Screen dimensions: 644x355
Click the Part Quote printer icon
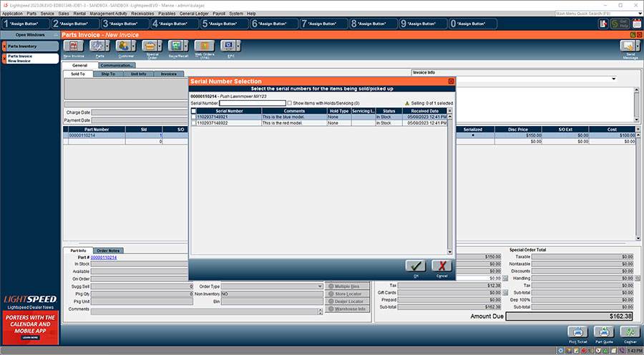[604, 331]
